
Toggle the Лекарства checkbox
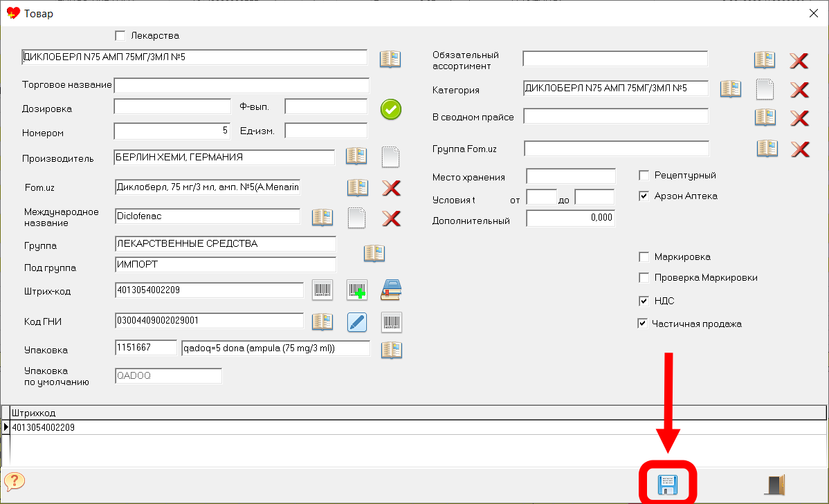click(120, 35)
